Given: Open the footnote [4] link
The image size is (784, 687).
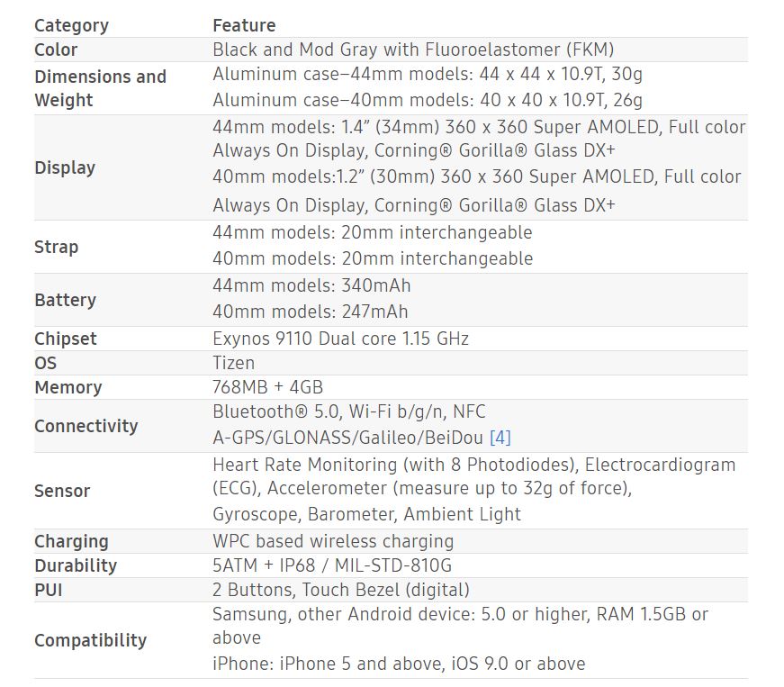Looking at the screenshot, I should pyautogui.click(x=500, y=438).
